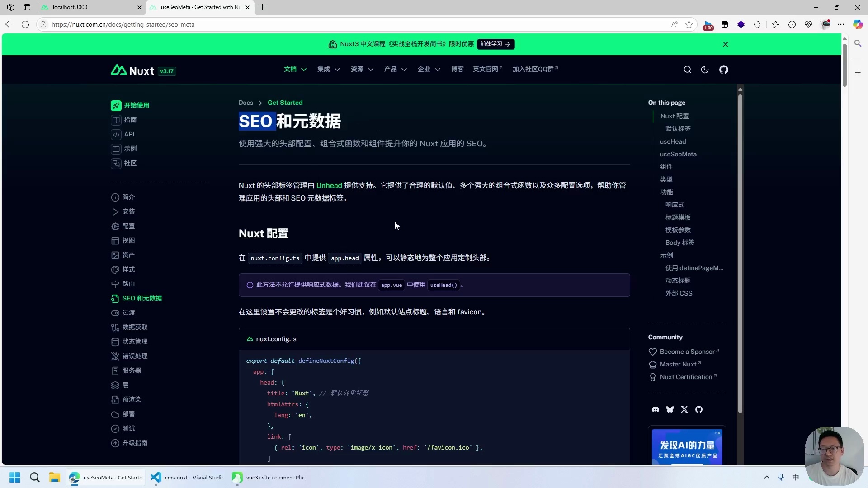Reload the page with the refresh icon
Screen dimensions: 868x488
click(x=25, y=24)
